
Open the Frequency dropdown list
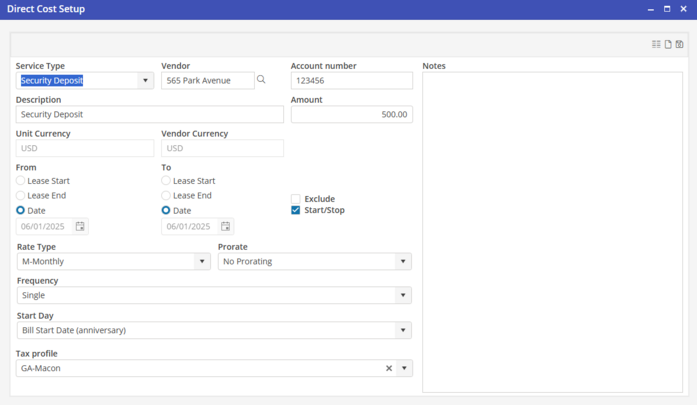pos(403,296)
